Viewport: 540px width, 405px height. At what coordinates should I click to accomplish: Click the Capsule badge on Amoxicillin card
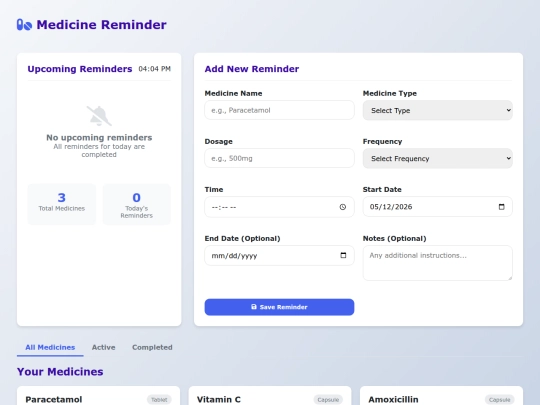(x=500, y=399)
